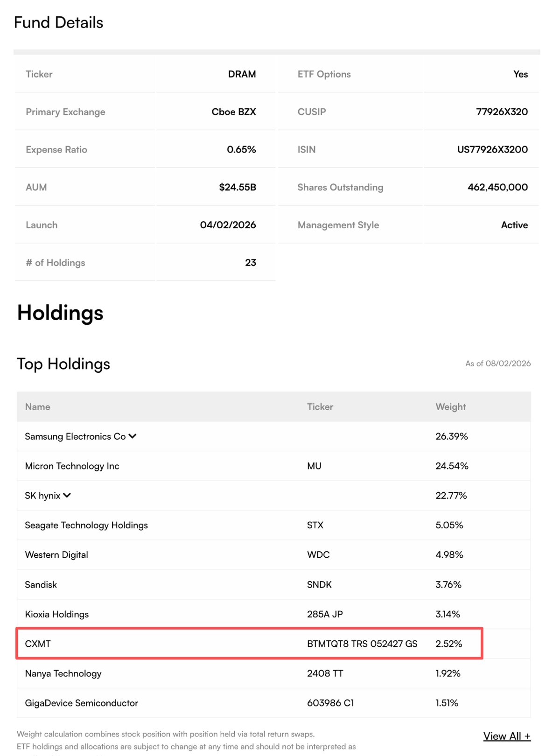
Task: Expand Samsung Electronics Co chevron
Action: [x=133, y=436]
